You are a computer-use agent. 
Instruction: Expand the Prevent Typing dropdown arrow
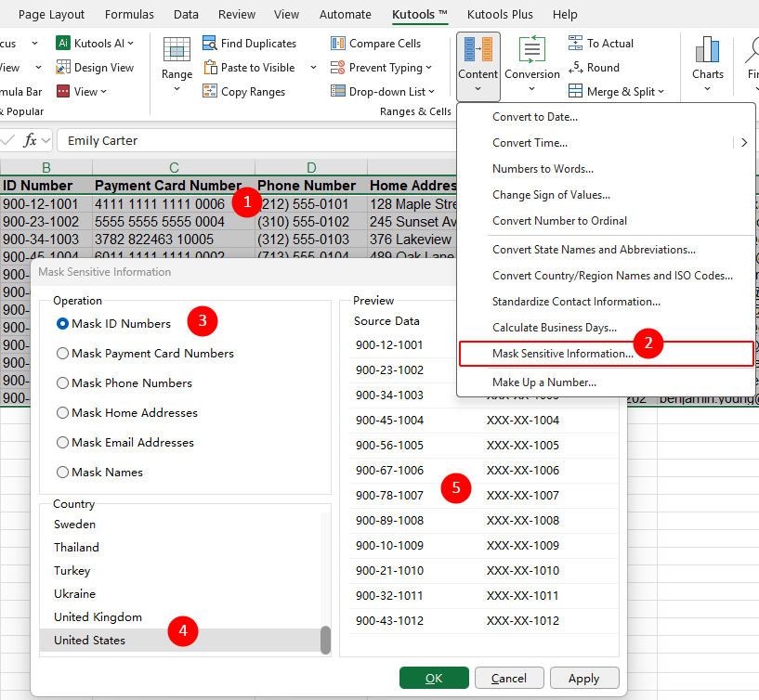[428, 68]
